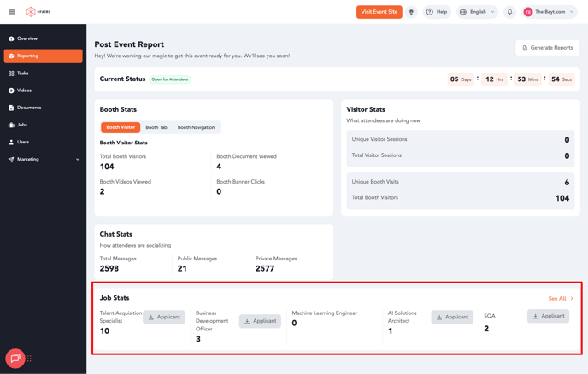Expand the Marketing sidebar section
This screenshot has height=374, width=588.
click(44, 159)
